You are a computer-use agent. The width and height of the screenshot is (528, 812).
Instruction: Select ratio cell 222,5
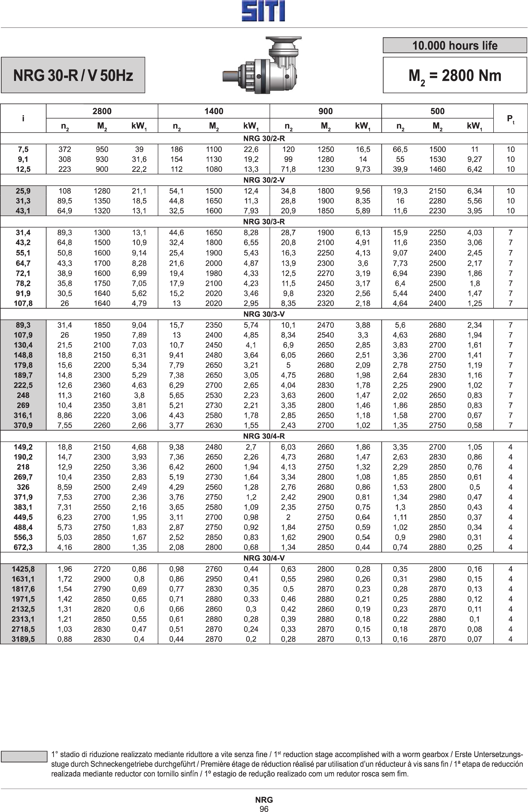point(23,385)
